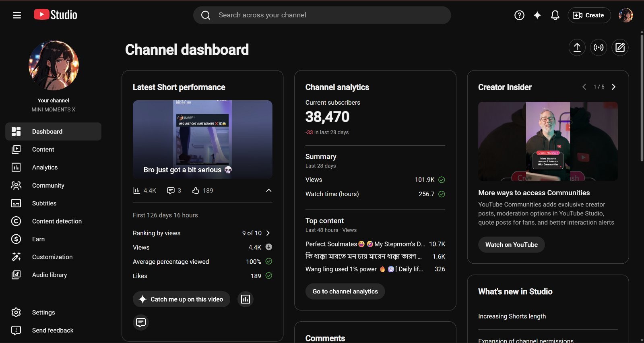The image size is (644, 343).
Task: Open the account avatar menu
Action: point(626,15)
